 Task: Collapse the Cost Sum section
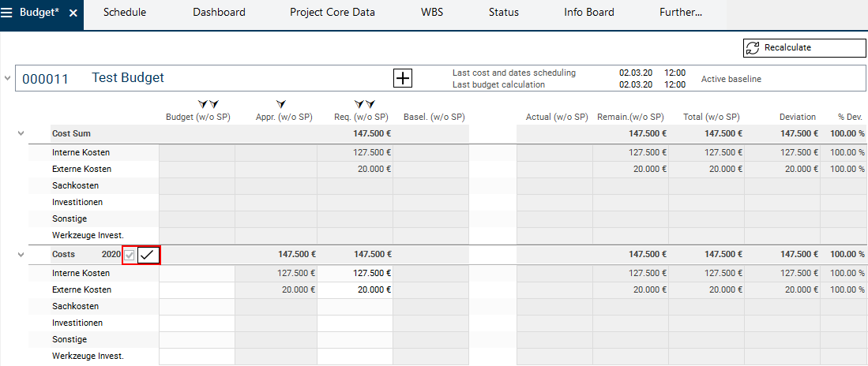[x=21, y=134]
